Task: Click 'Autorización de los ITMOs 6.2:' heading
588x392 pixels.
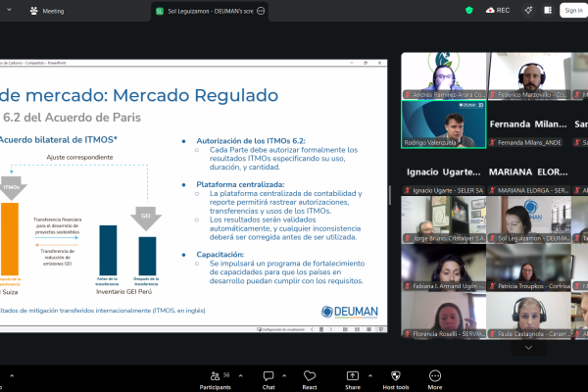Action: pyautogui.click(x=251, y=141)
